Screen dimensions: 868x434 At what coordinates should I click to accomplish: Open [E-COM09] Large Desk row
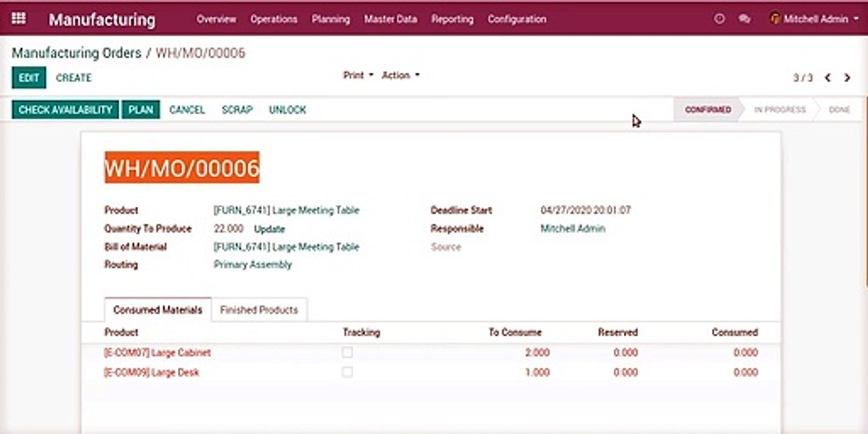tap(431, 373)
